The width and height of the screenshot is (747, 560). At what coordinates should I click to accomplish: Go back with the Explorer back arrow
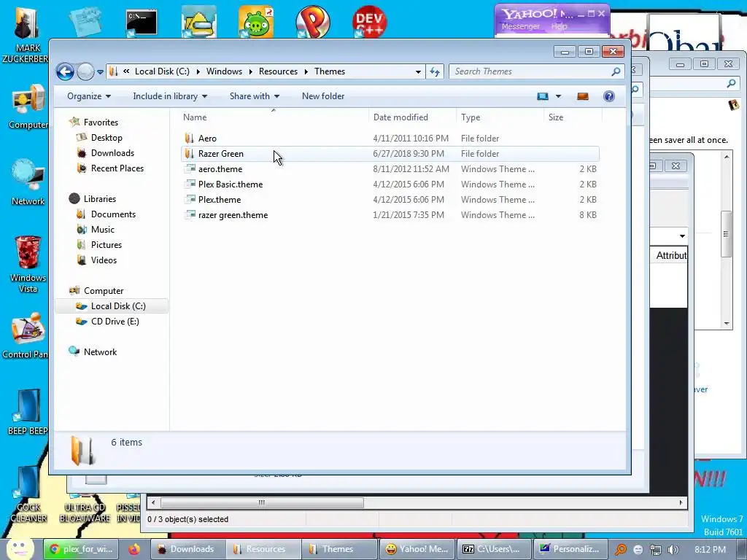pyautogui.click(x=65, y=72)
